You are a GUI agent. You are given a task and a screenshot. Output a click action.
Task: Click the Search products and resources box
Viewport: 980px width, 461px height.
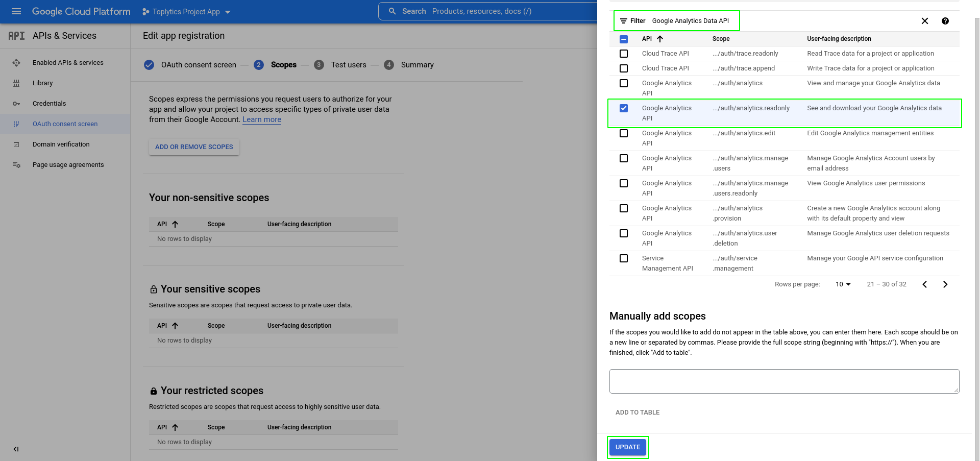[487, 11]
